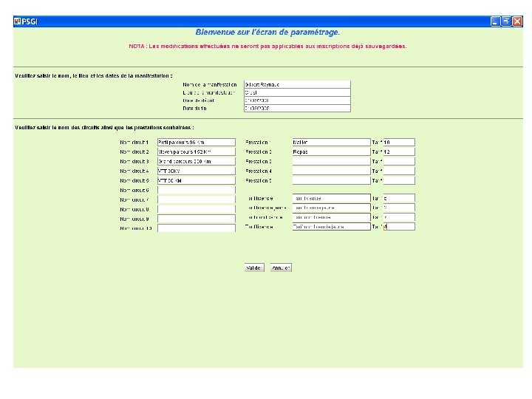This screenshot has height=399, width=532.
Task: Focus the Lieu de la manifestation field
Action: tap(297, 92)
